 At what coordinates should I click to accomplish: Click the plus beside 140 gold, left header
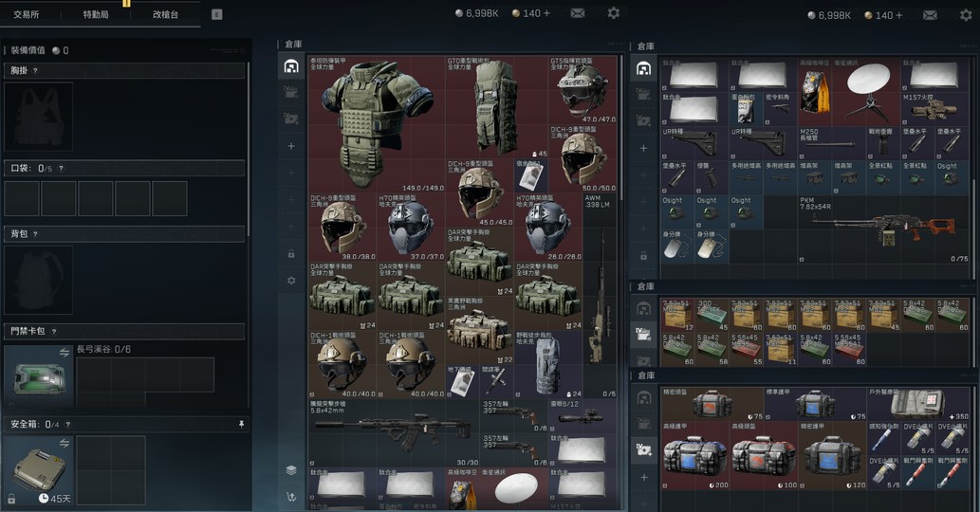click(546, 13)
